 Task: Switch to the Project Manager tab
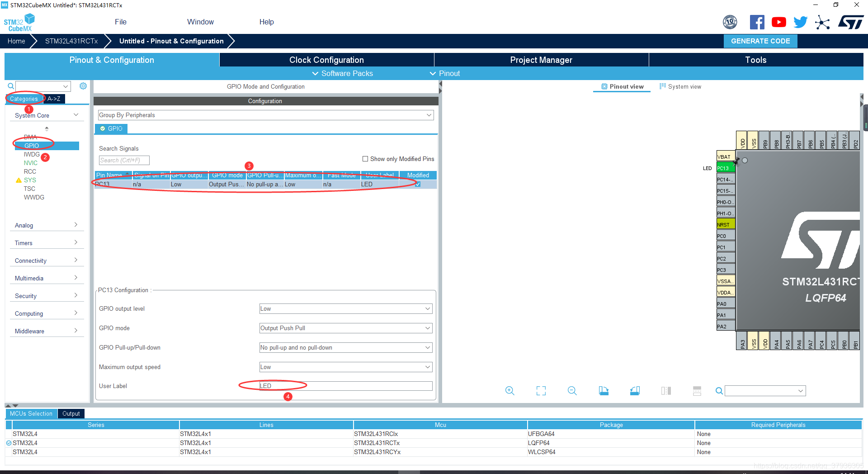point(541,60)
